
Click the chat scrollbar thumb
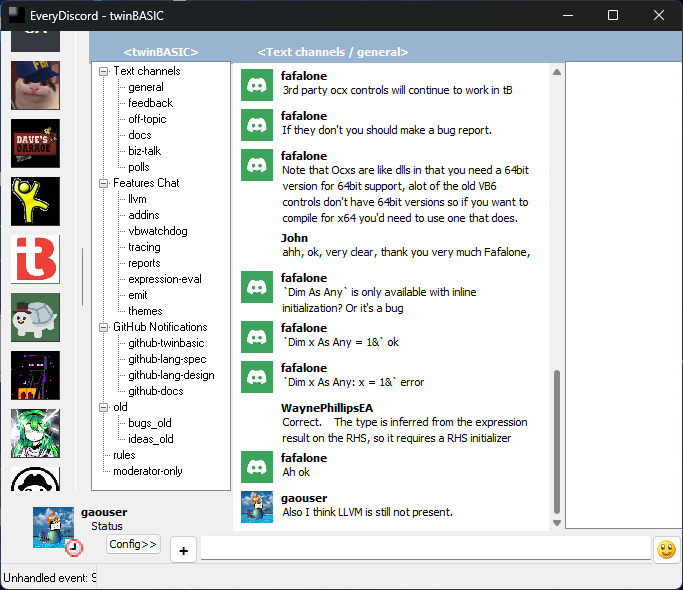(557, 442)
